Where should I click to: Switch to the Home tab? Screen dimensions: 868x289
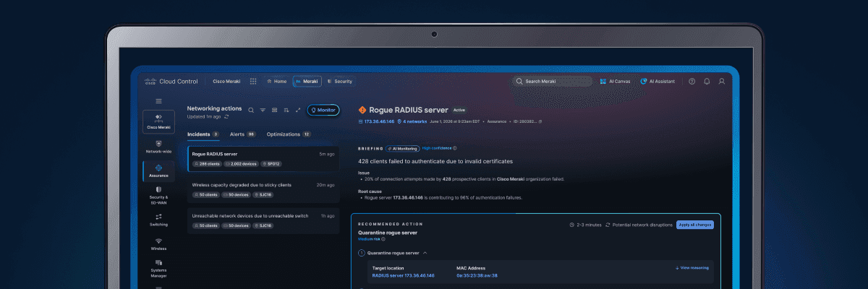point(276,82)
